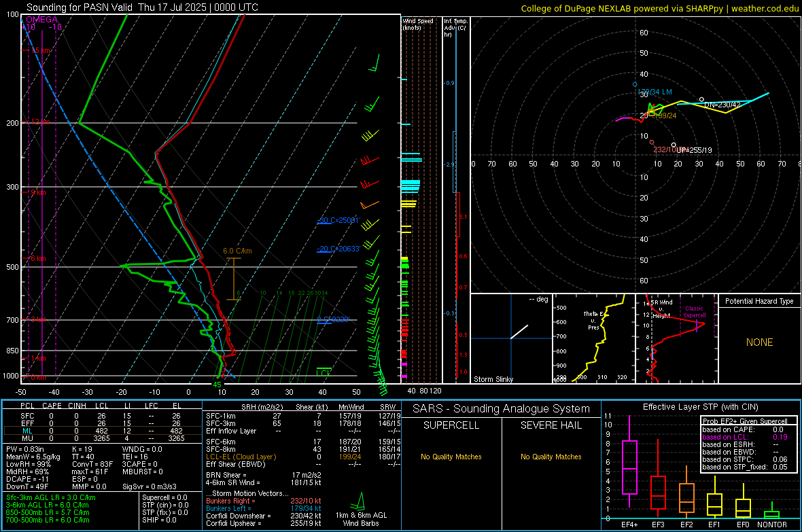This screenshot has width=802, height=532.
Task: Click the 'K = 19' index
Action: 82,449
